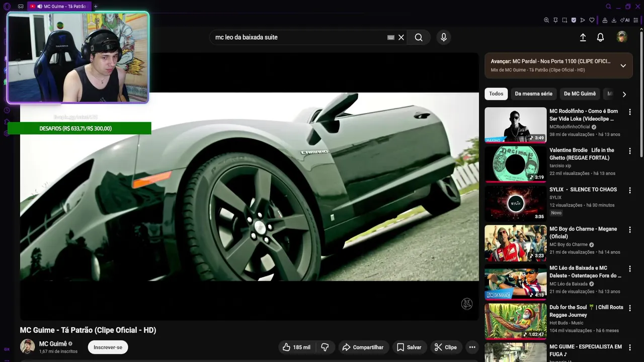Open options for MC Guime Especialista em Fuga
The image size is (644, 362).
point(629,347)
